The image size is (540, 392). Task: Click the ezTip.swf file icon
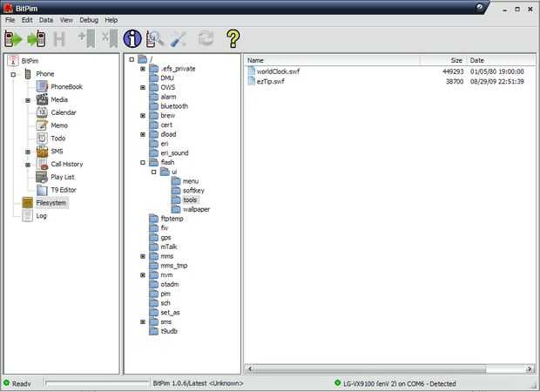click(252, 81)
